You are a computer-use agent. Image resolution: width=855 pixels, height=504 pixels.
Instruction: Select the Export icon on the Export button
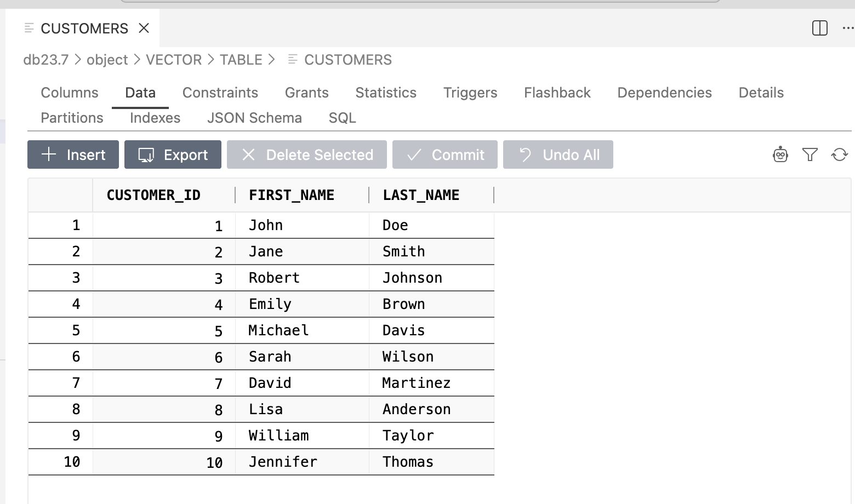pos(145,154)
